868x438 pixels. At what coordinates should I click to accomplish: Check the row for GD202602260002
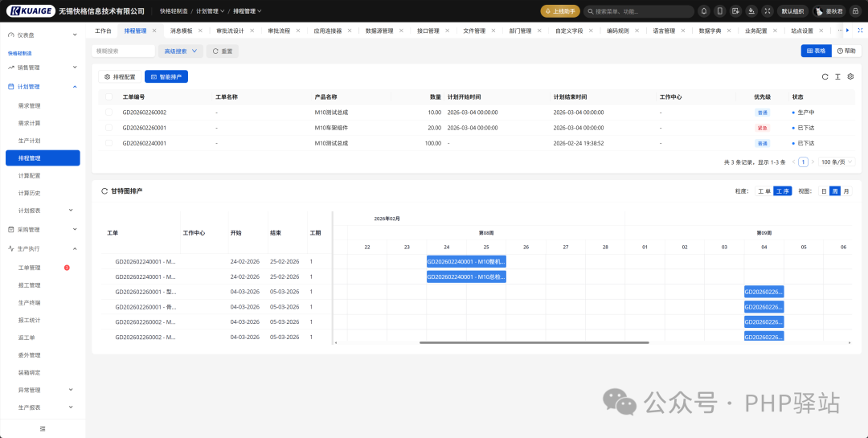(x=109, y=113)
